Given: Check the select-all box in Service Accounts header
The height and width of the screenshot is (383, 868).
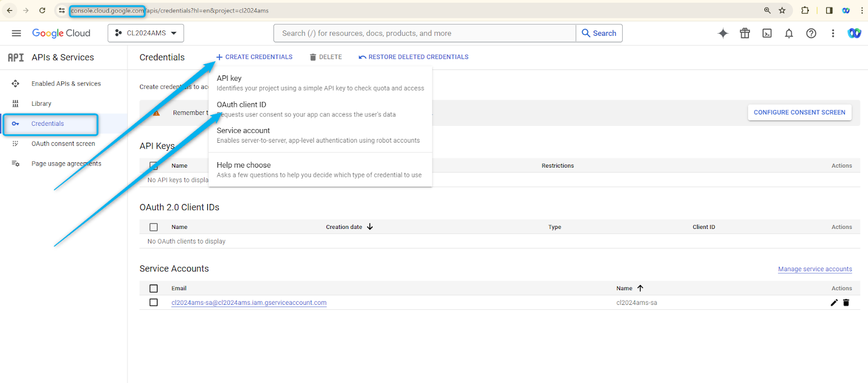Looking at the screenshot, I should (154, 289).
